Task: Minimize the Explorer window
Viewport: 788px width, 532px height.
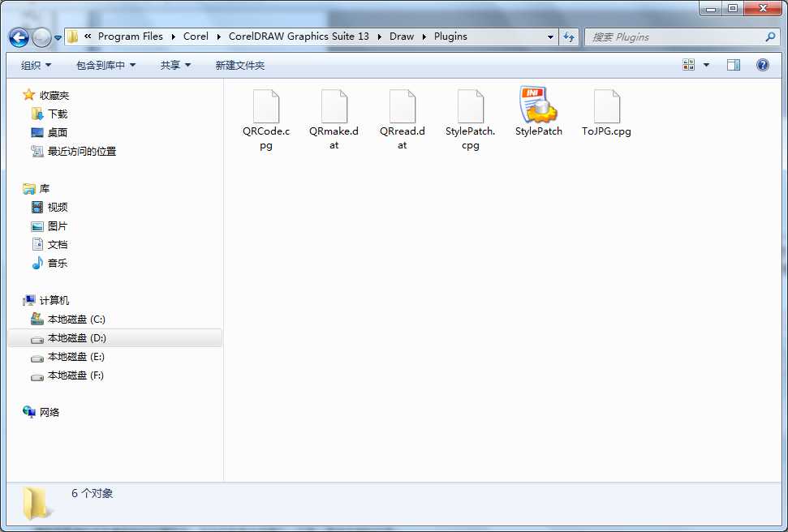Action: click(711, 8)
